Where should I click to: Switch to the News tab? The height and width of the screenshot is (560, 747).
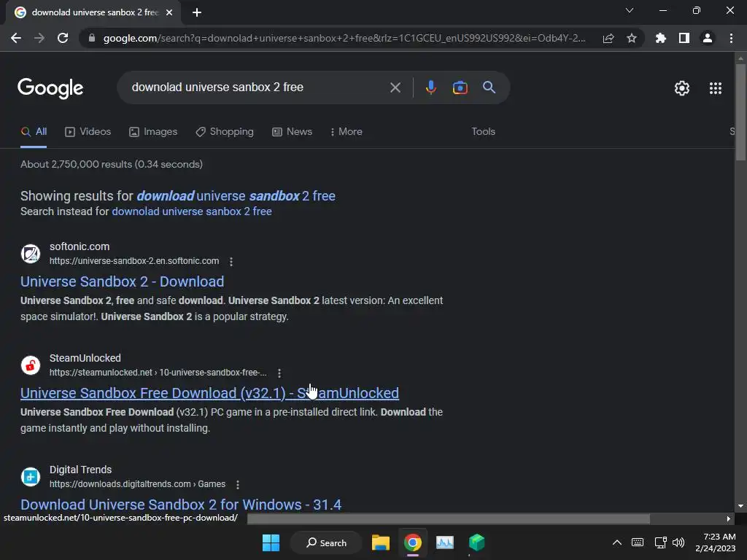292,132
